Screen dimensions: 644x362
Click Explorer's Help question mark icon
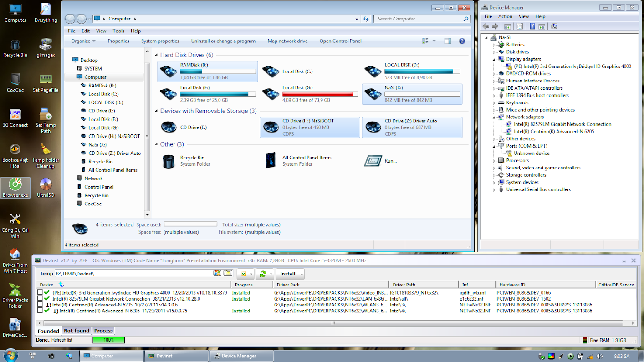pyautogui.click(x=462, y=41)
